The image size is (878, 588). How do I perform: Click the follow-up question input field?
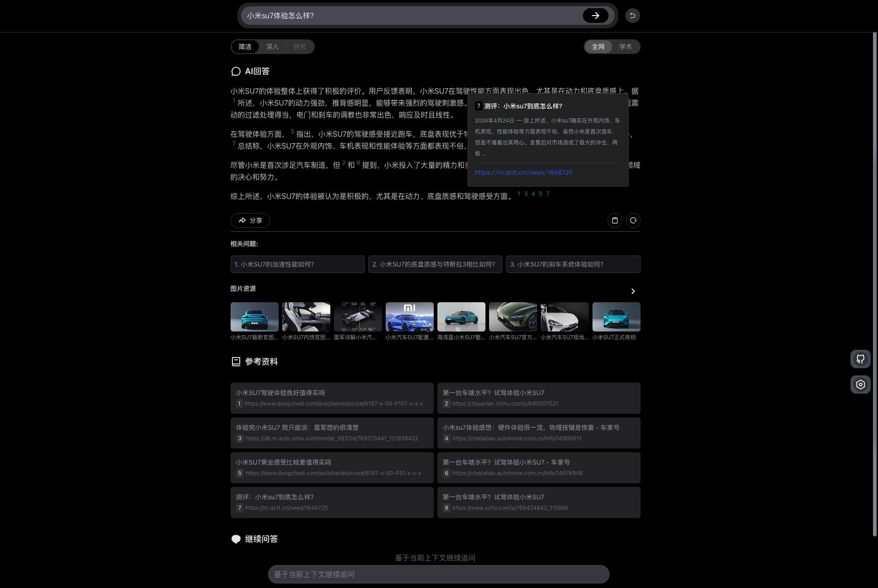coord(438,574)
